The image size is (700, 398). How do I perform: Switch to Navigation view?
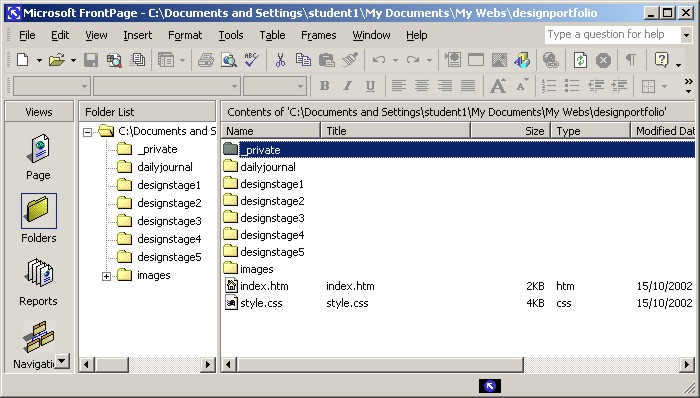(37, 345)
